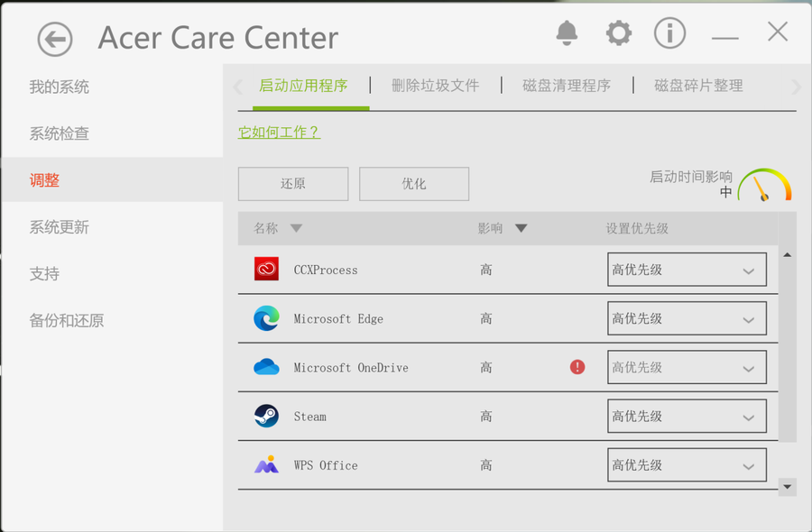Image resolution: width=812 pixels, height=532 pixels.
Task: Click the Microsoft Edge app icon
Action: point(266,318)
